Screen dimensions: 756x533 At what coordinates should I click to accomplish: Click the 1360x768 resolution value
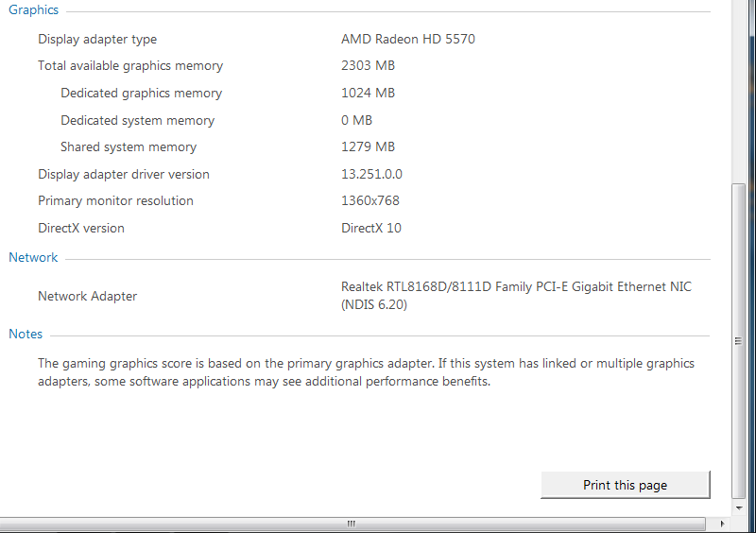[370, 200]
